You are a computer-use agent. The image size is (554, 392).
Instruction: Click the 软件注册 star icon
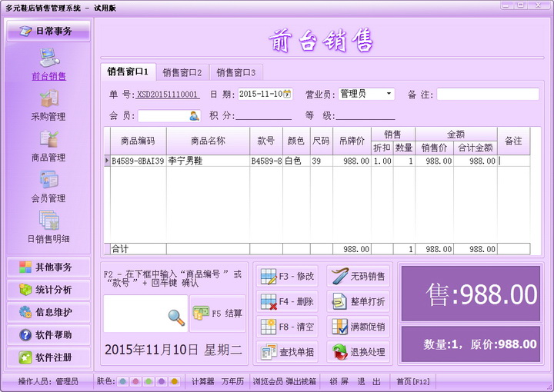[x=25, y=357]
